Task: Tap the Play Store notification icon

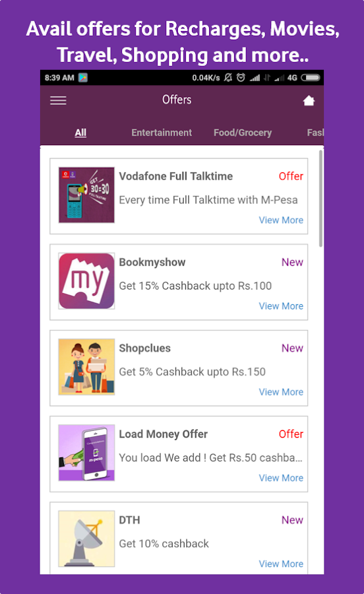Action: (x=82, y=78)
